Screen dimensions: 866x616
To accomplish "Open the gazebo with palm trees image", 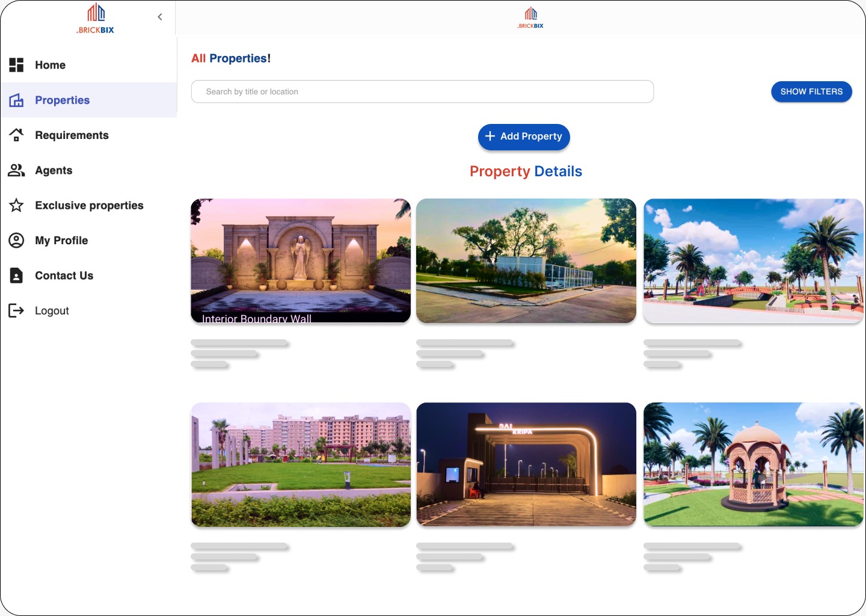I will pyautogui.click(x=754, y=464).
